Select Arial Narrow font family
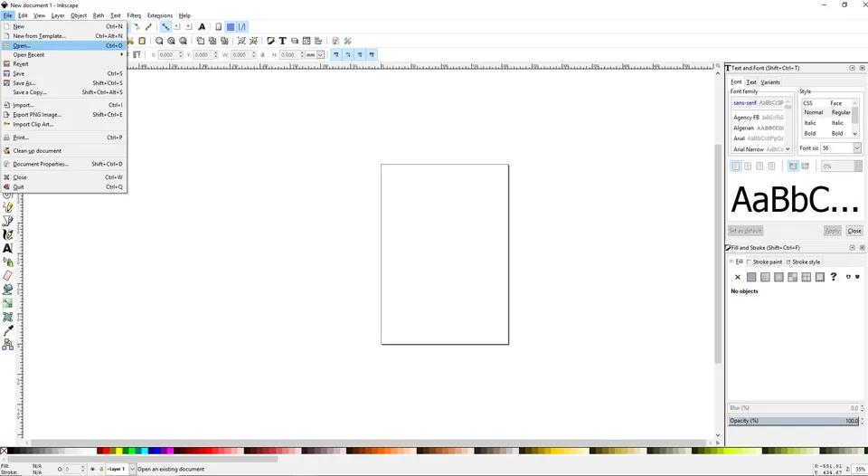 pos(759,149)
